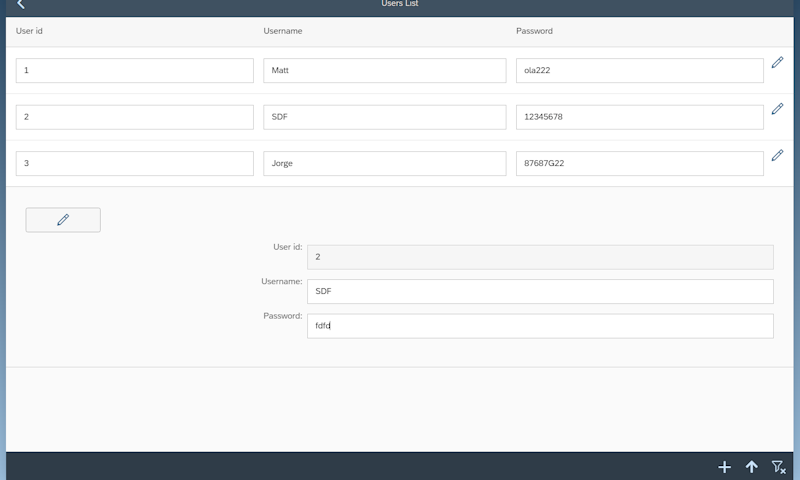Click password field showing 12345678

640,117
